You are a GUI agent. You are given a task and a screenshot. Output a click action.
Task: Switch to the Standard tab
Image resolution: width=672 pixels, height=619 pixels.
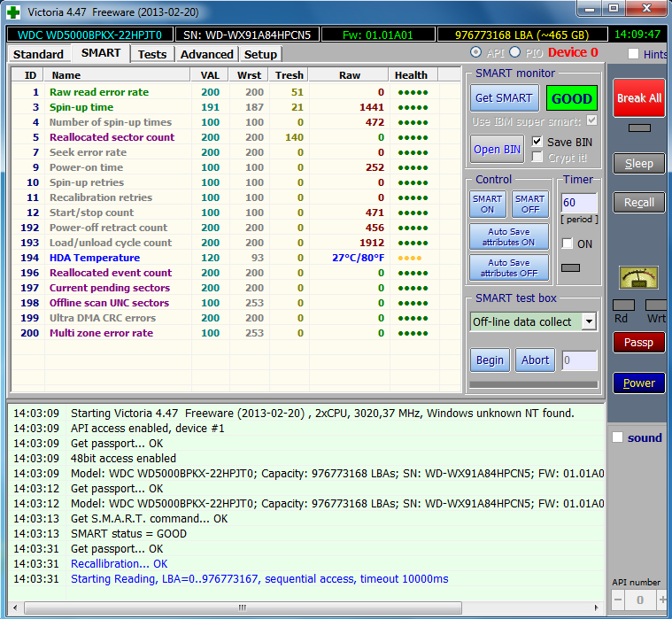pos(38,54)
